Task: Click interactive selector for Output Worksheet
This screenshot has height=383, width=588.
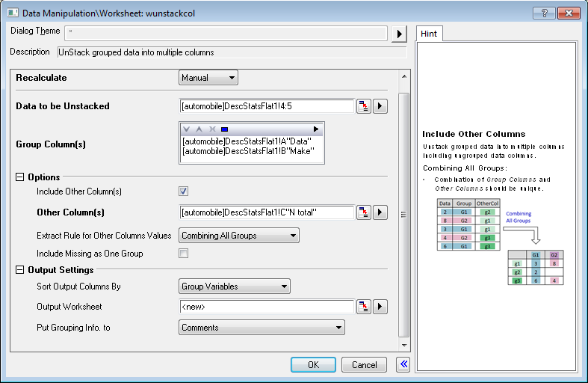Action: (363, 307)
